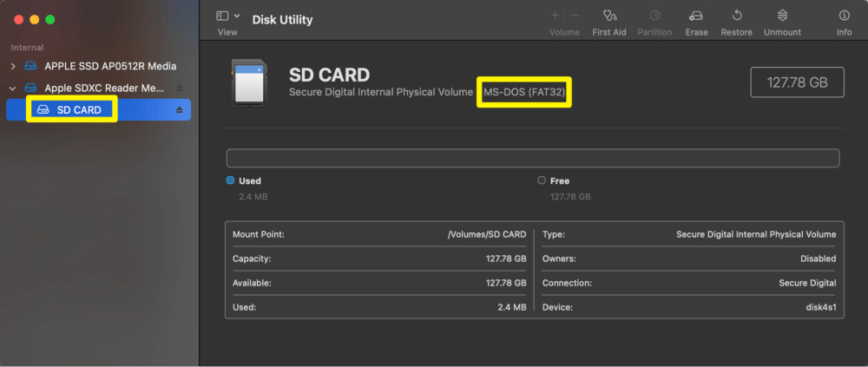868x367 pixels.
Task: Click the SD CARD volume drive icon
Action: coord(43,109)
